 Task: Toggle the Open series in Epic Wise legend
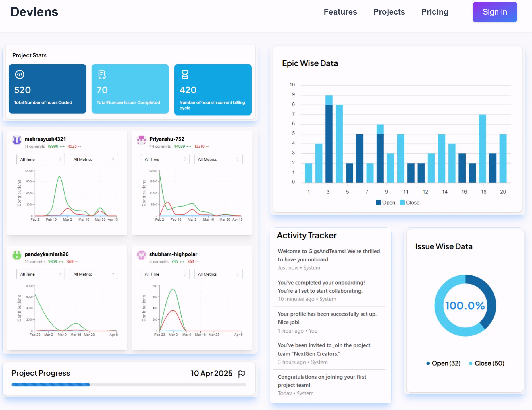(x=385, y=203)
